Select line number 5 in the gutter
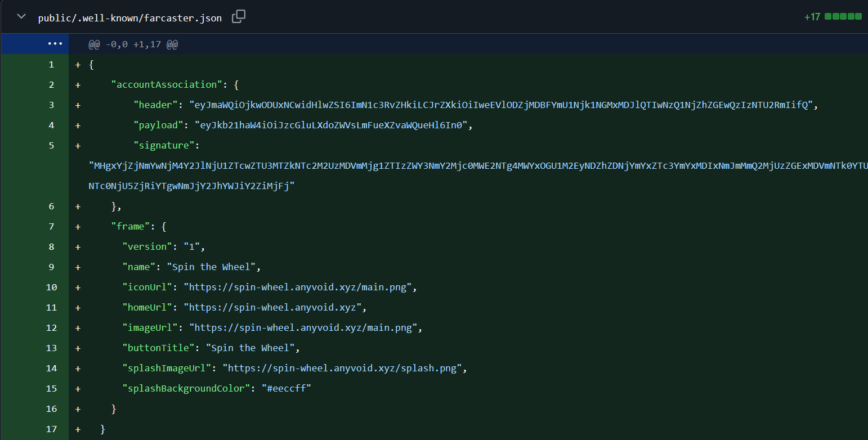The height and width of the screenshot is (440, 868). click(51, 145)
